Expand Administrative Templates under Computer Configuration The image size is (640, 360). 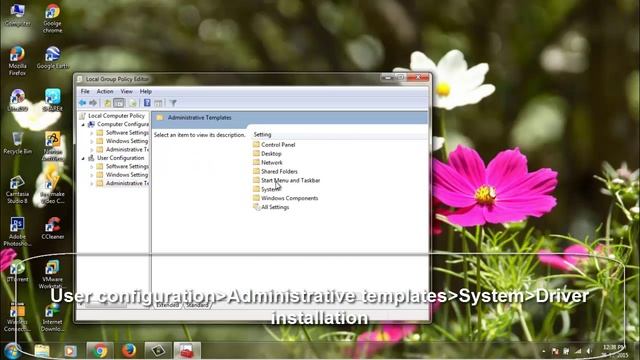(92, 150)
